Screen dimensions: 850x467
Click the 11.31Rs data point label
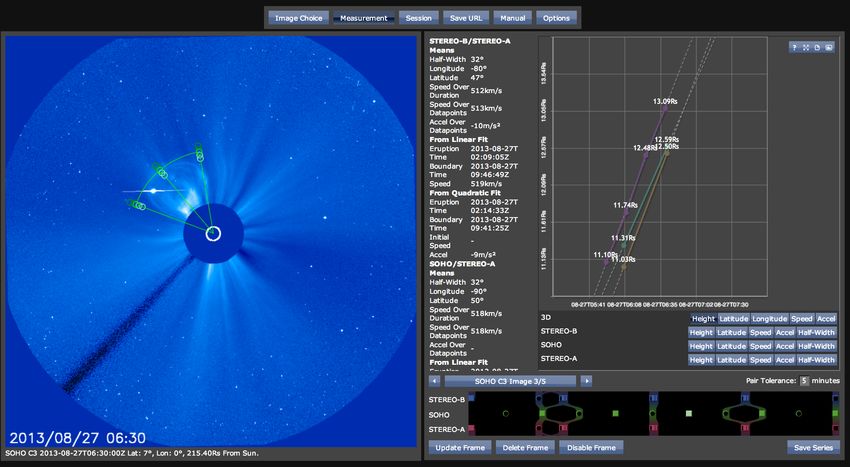(x=623, y=238)
